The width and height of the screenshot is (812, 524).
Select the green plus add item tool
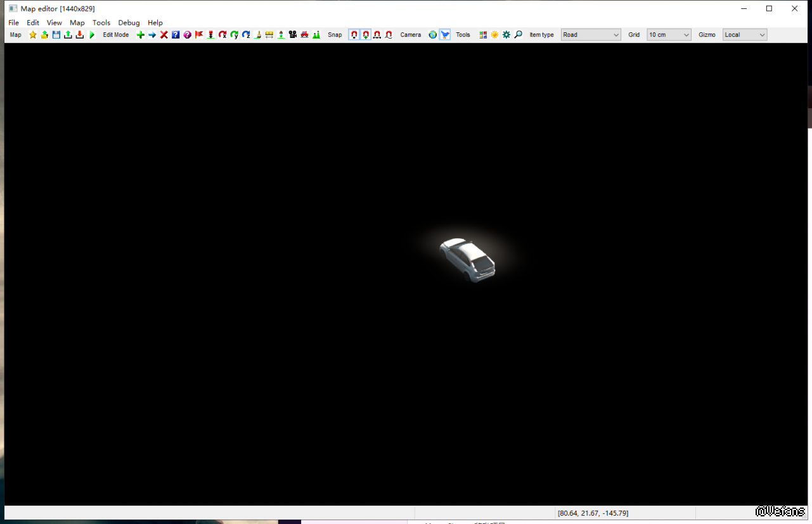141,35
